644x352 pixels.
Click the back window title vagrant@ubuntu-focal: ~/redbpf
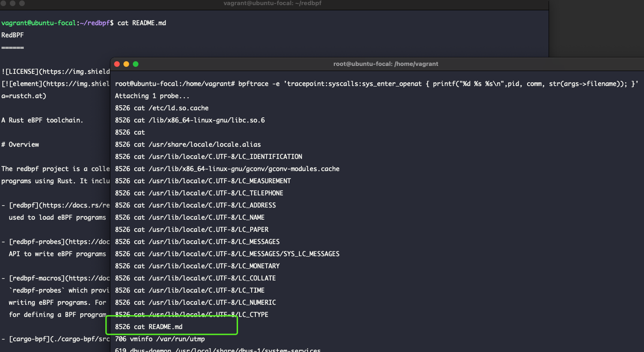[x=273, y=3]
